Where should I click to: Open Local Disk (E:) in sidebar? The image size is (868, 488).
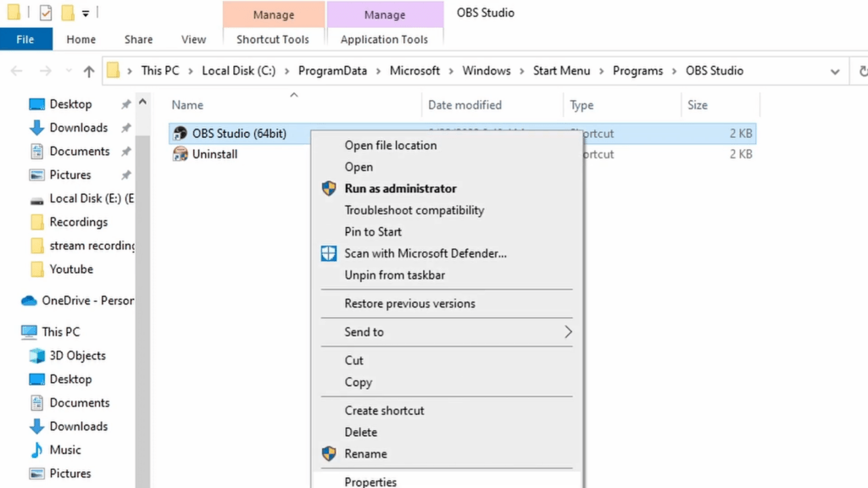[92, 198]
